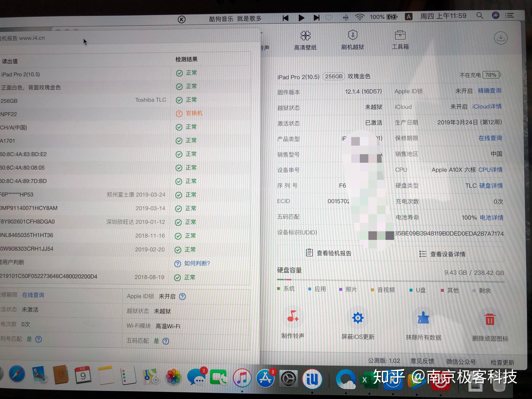Click the 硬盘容量 storage usage bar
Image resolution: width=532 pixels, height=399 pixels.
point(391,281)
